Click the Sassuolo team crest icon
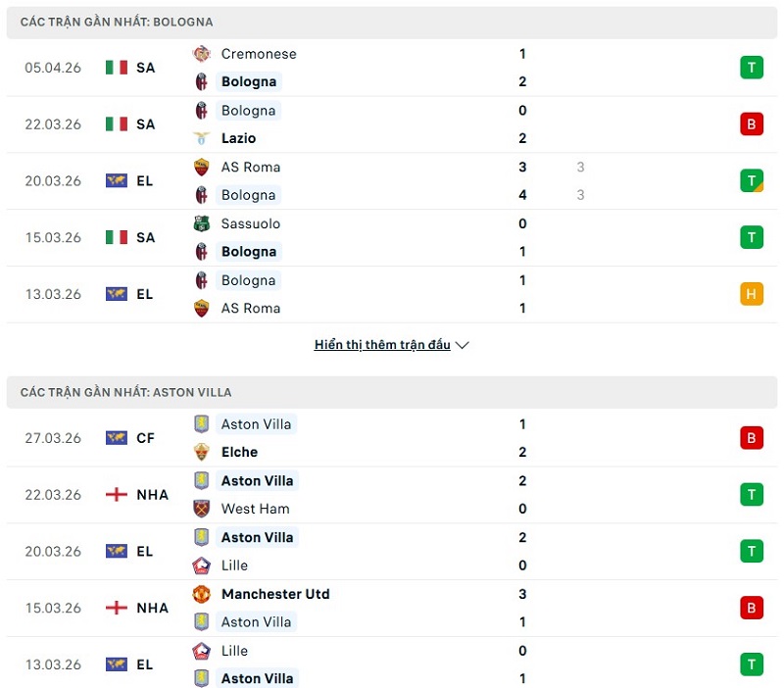784x688 pixels. tap(202, 223)
